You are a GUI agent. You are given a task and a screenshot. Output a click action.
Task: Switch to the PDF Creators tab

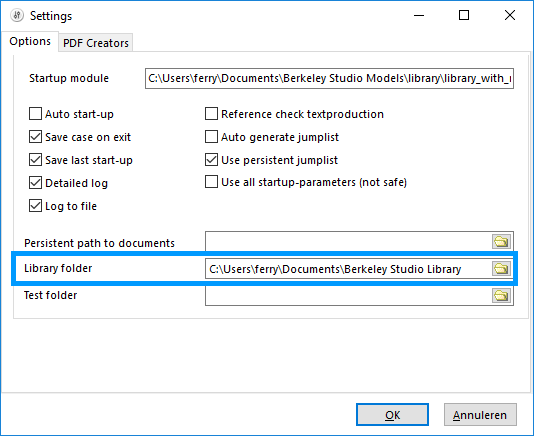(96, 43)
